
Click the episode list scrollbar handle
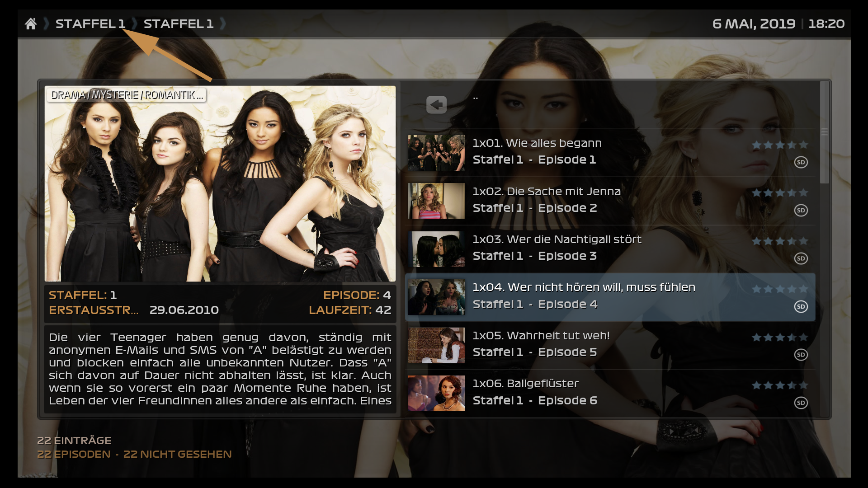click(825, 132)
